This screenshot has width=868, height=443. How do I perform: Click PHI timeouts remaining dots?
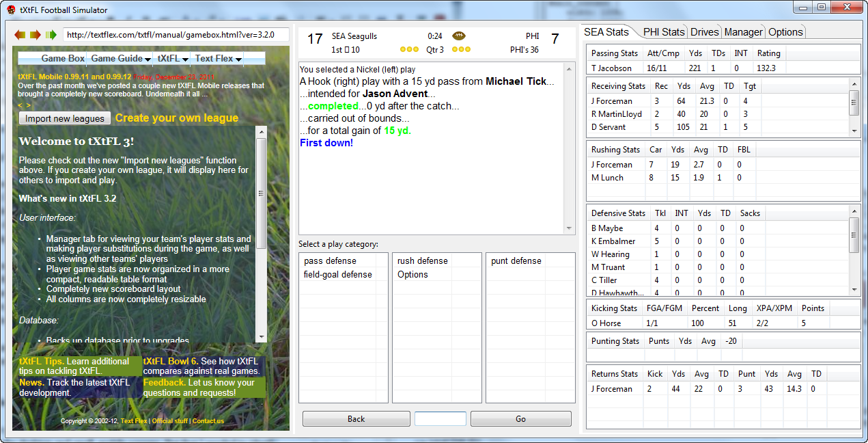click(x=462, y=50)
